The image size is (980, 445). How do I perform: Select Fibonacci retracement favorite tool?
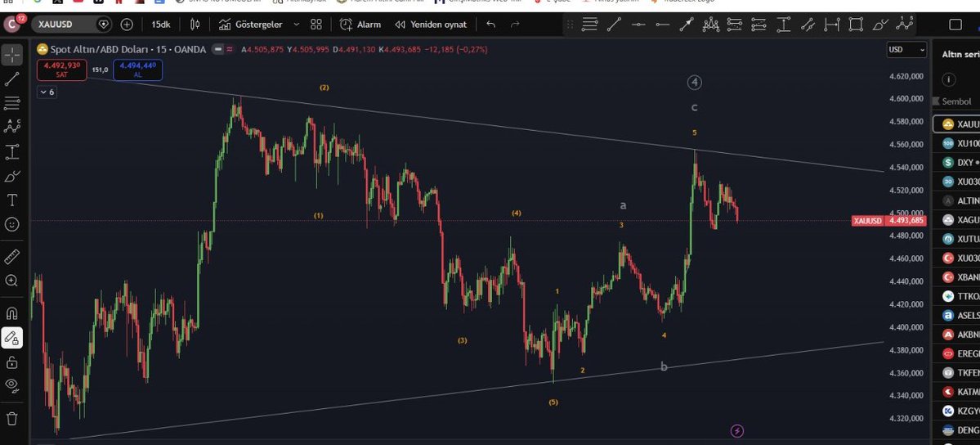735,25
